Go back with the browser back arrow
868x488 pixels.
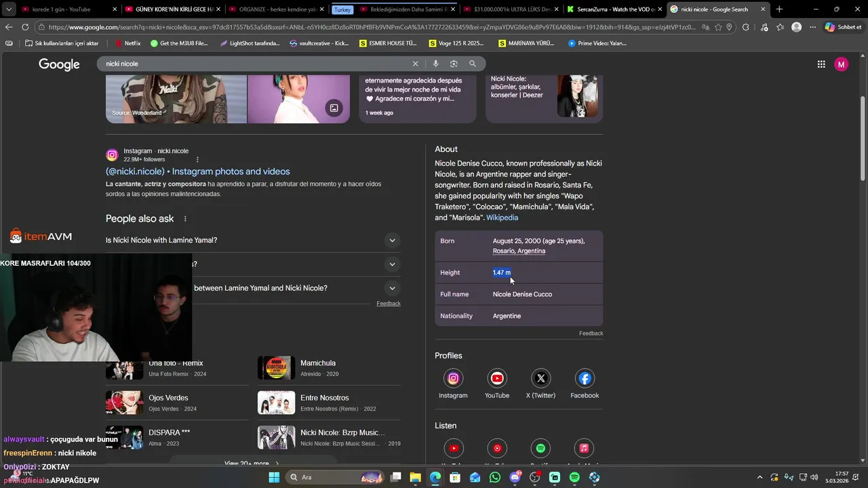click(9, 27)
